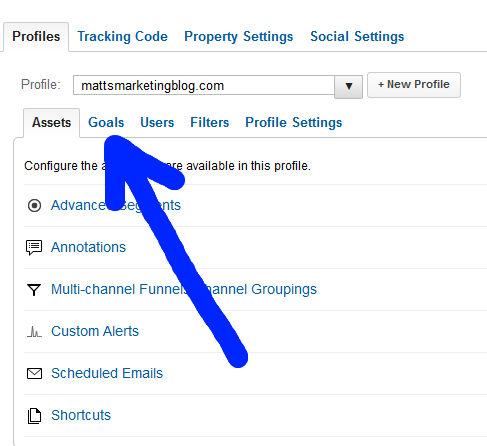The height and width of the screenshot is (446, 487).
Task: Click the Annotations speech bubble icon
Action: 34,248
